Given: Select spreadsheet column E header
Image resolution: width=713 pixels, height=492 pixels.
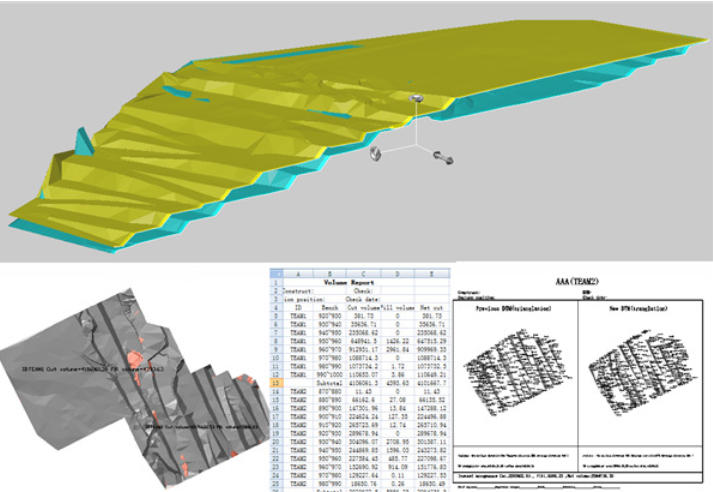Looking at the screenshot, I should pos(431,271).
